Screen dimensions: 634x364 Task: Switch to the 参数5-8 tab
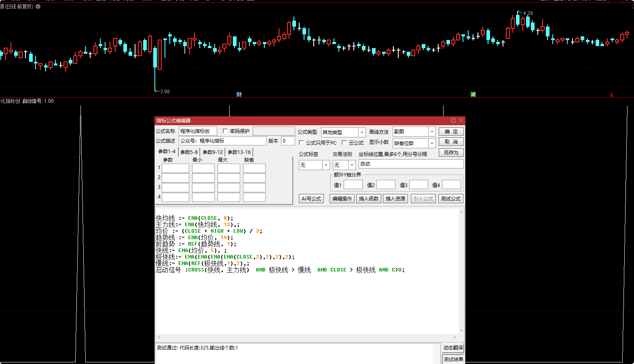point(189,152)
